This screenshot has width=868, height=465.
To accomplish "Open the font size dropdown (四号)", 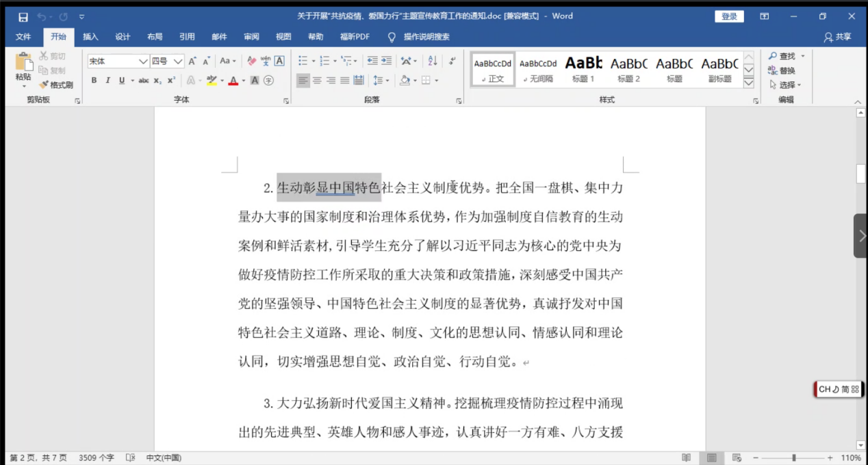I will (x=178, y=61).
